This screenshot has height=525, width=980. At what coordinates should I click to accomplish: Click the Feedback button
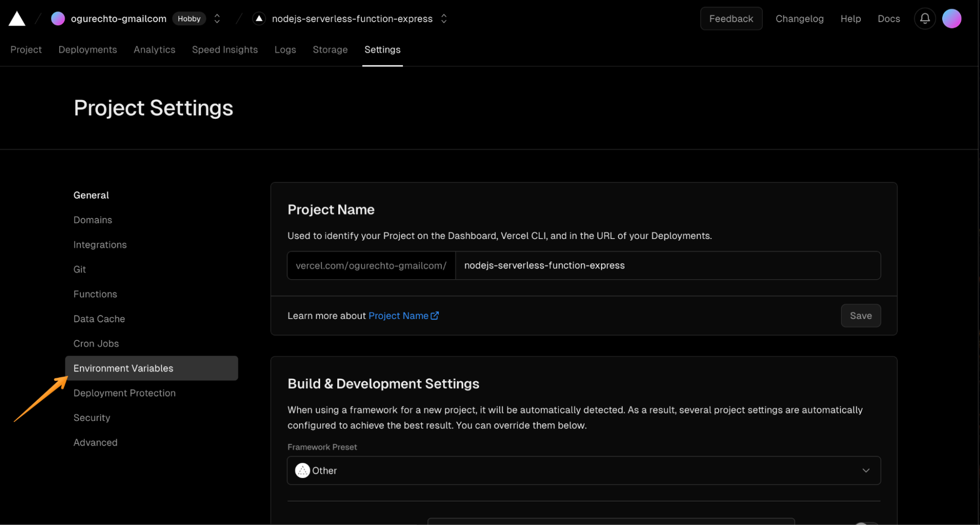click(x=731, y=18)
